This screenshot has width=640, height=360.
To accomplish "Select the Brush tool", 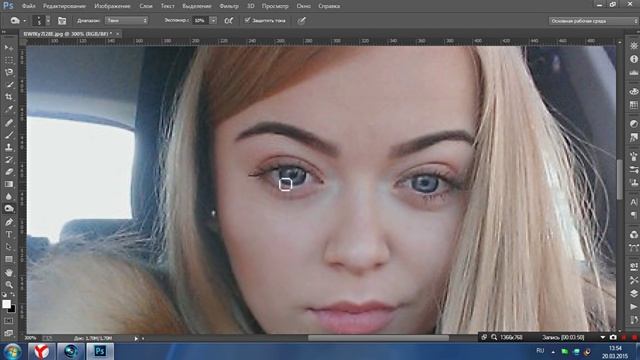I will [9, 135].
